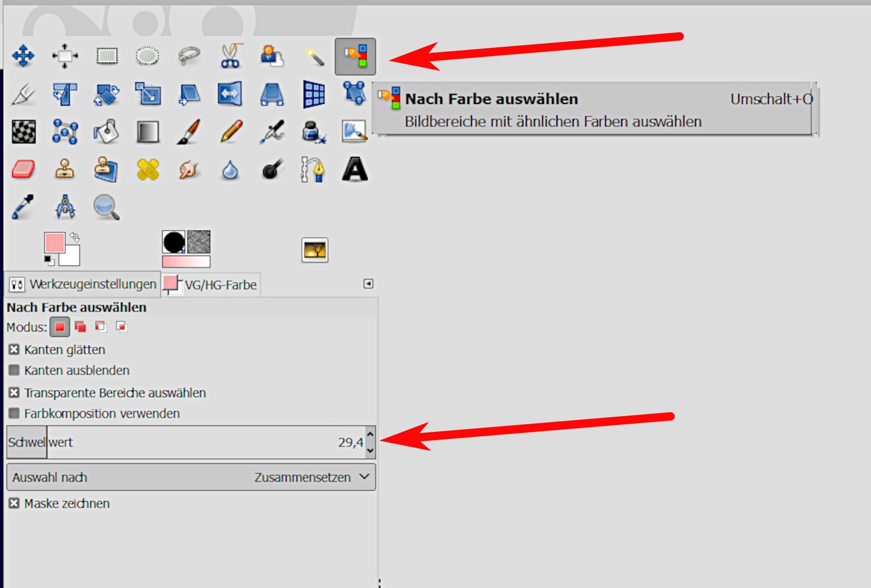Switch to the VG/HG-Farbe tab

[x=211, y=285]
